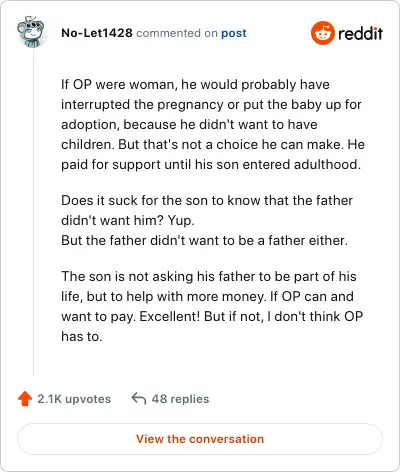This screenshot has width=400, height=472.
Task: Click the final line "has to."
Action: (x=81, y=336)
